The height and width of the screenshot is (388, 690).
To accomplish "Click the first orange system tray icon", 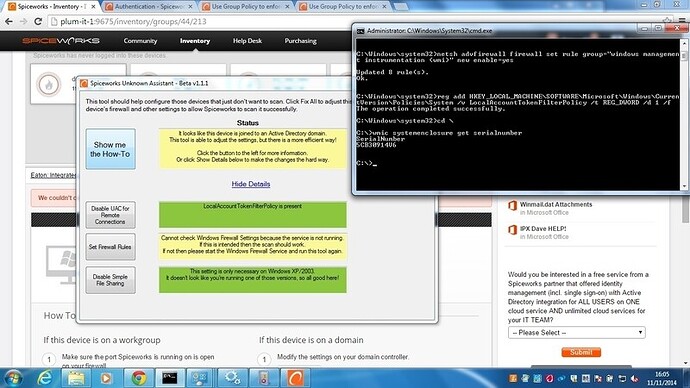I will tap(513, 378).
